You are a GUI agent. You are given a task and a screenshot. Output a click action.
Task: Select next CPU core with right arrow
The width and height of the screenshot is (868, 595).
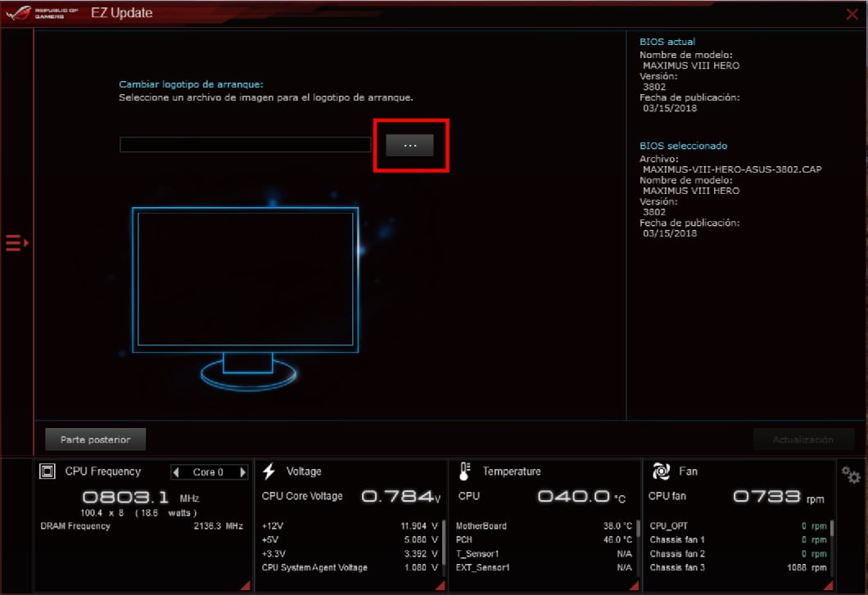click(x=242, y=472)
